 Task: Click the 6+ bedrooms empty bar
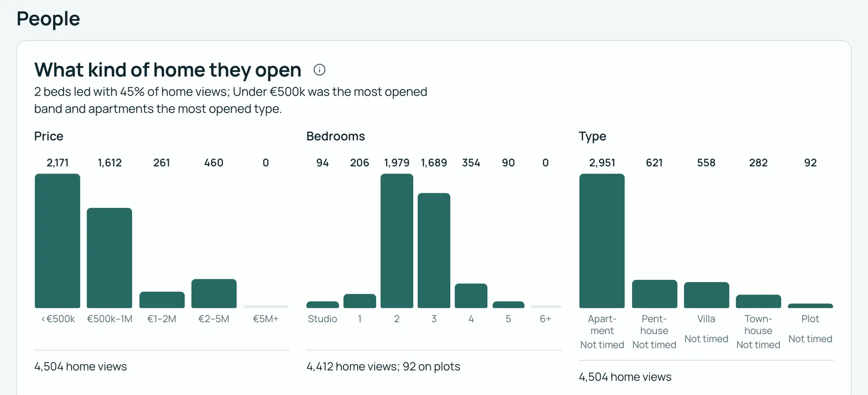[545, 307]
